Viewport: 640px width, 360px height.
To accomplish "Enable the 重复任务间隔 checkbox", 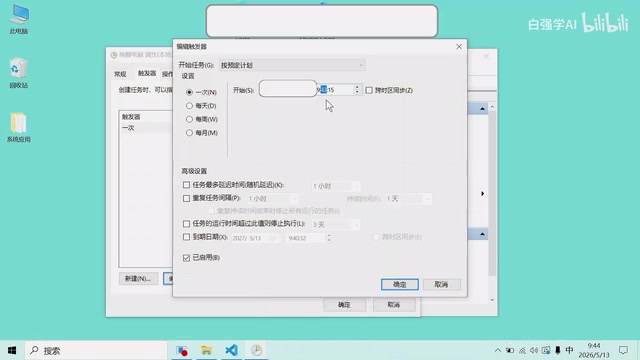I will click(x=186, y=198).
